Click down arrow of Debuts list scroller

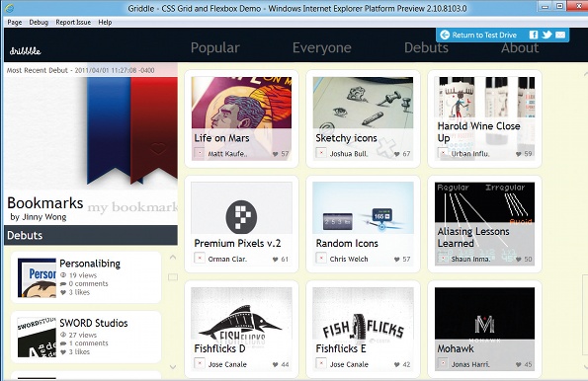[x=173, y=367]
